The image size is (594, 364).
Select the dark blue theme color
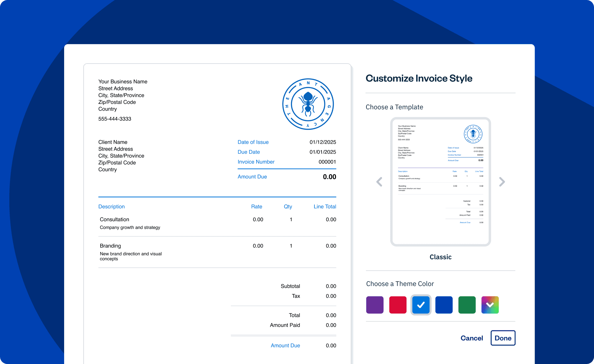point(444,305)
